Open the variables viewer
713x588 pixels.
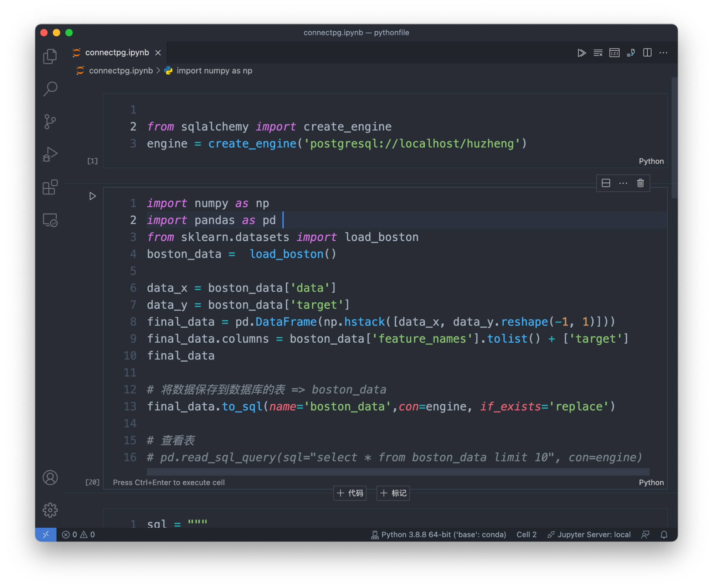614,53
